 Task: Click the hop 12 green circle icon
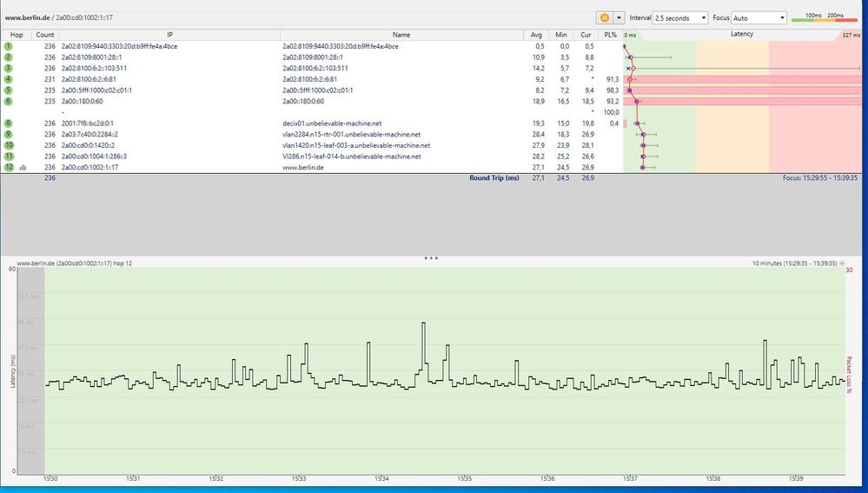click(9, 167)
